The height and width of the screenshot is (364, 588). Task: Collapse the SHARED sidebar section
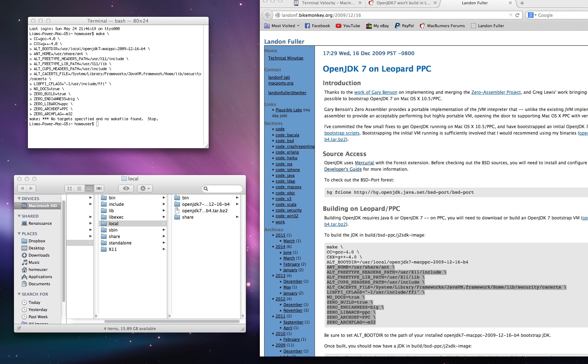(x=19, y=216)
